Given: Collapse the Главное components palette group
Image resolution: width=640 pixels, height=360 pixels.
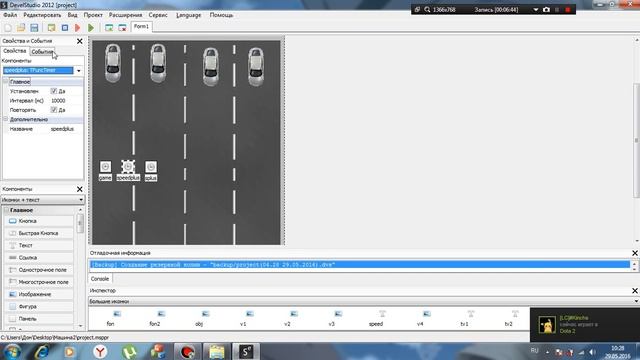Looking at the screenshot, I should coord(7,210).
